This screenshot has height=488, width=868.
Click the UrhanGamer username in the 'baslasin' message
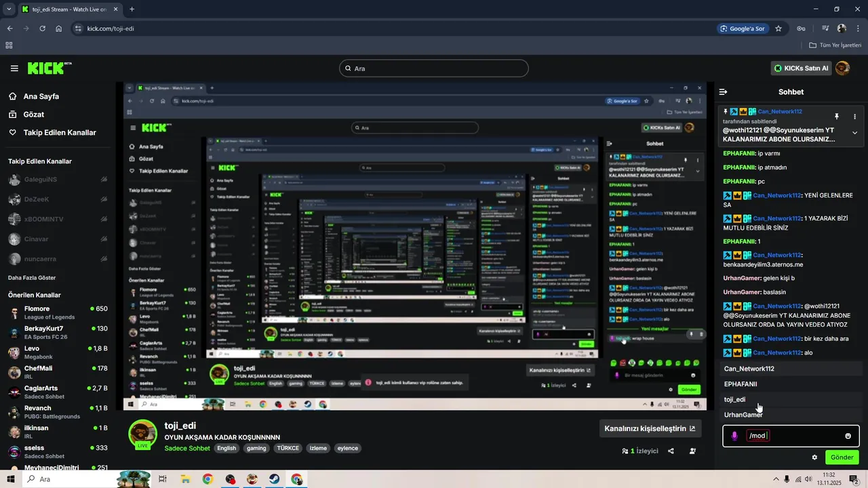coord(742,292)
